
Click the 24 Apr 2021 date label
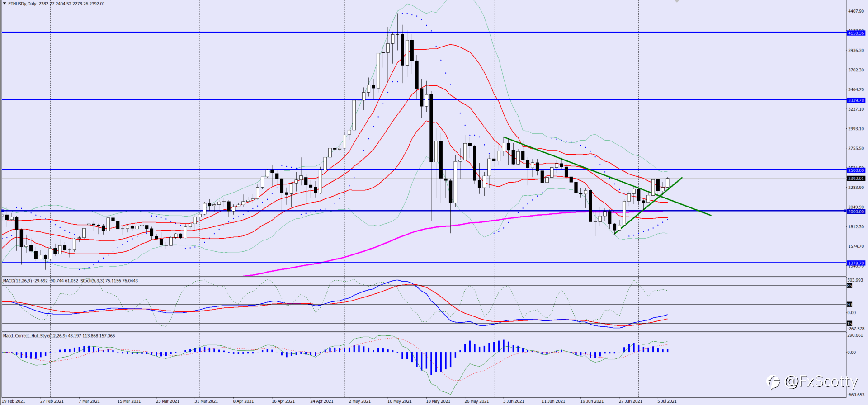click(322, 401)
